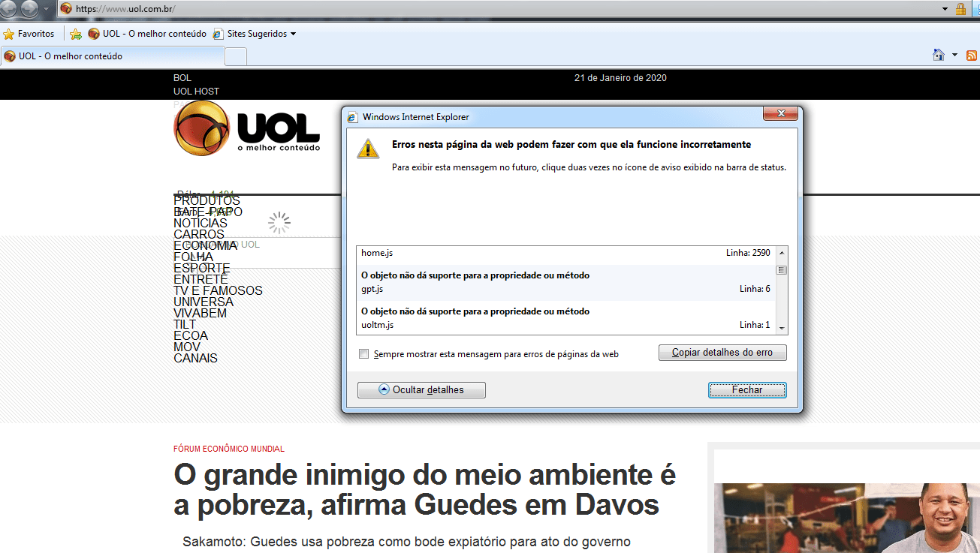Close the Windows Internet Explorer error dialog
This screenshot has height=553, width=980.
tap(780, 114)
